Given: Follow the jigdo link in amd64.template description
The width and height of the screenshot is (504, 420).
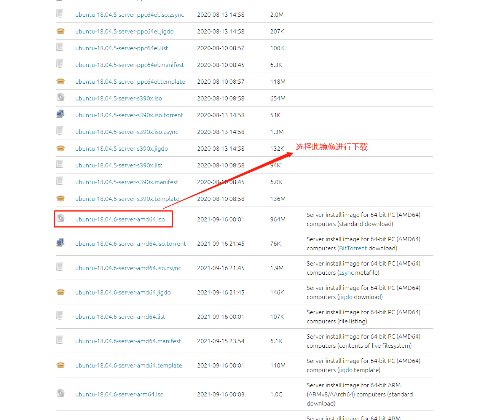Looking at the screenshot, I should pyautogui.click(x=346, y=370).
